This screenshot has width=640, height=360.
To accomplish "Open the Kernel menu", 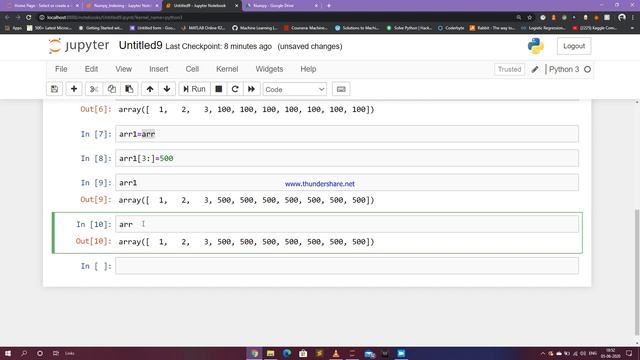I will [x=227, y=69].
